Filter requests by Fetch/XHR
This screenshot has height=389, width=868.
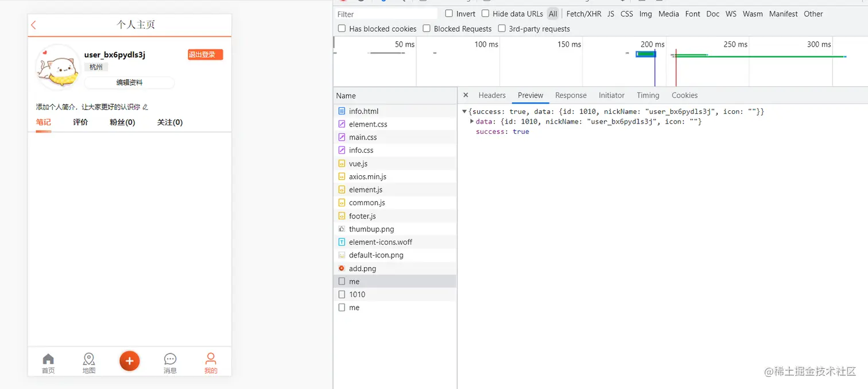coord(584,14)
